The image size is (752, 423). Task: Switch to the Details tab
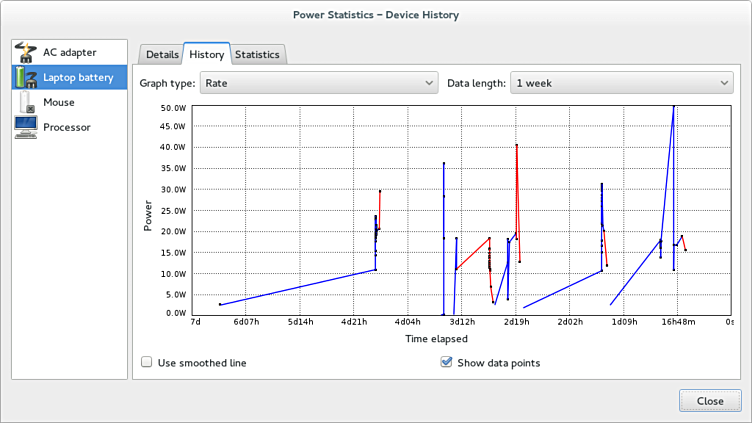161,54
